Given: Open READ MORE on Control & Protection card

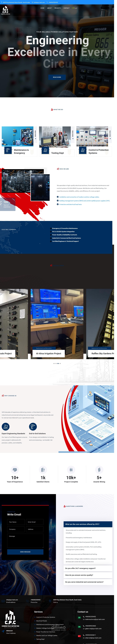Looking at the screenshot, I should pyautogui.click(x=110, y=135).
